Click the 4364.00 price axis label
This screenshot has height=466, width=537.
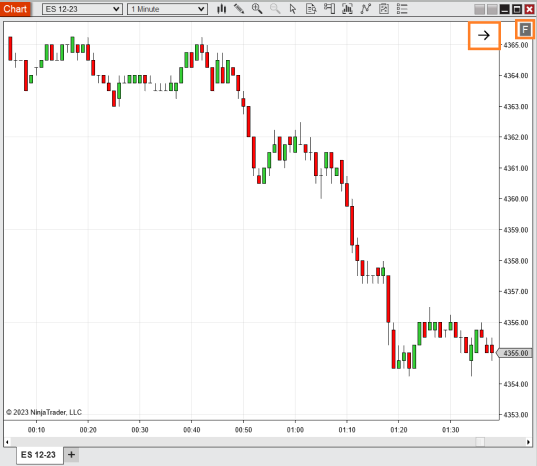[x=516, y=75]
